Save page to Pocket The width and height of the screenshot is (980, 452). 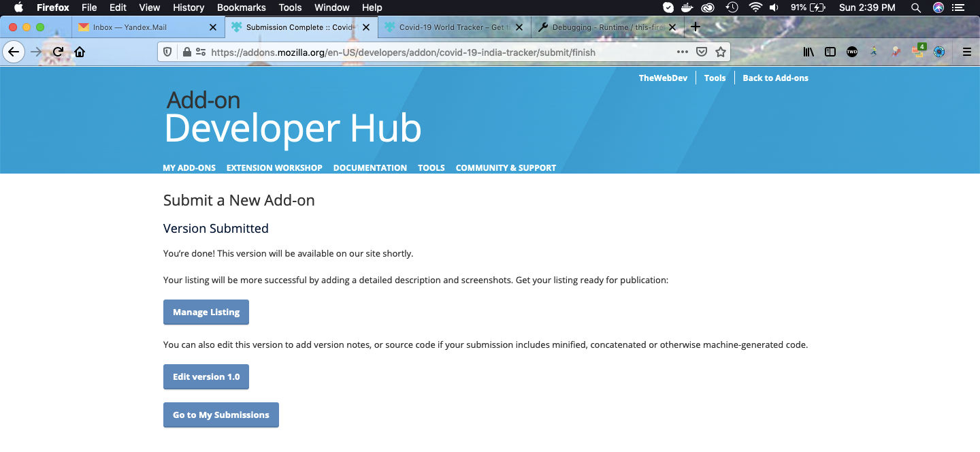pos(701,52)
